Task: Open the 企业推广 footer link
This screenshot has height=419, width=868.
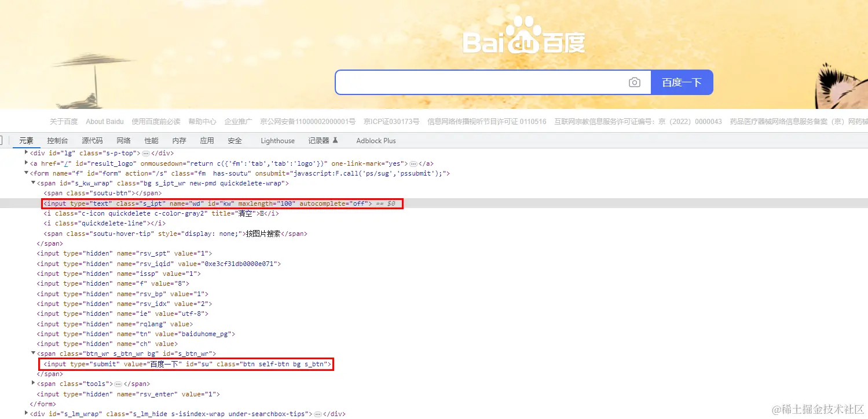Action: click(x=239, y=122)
